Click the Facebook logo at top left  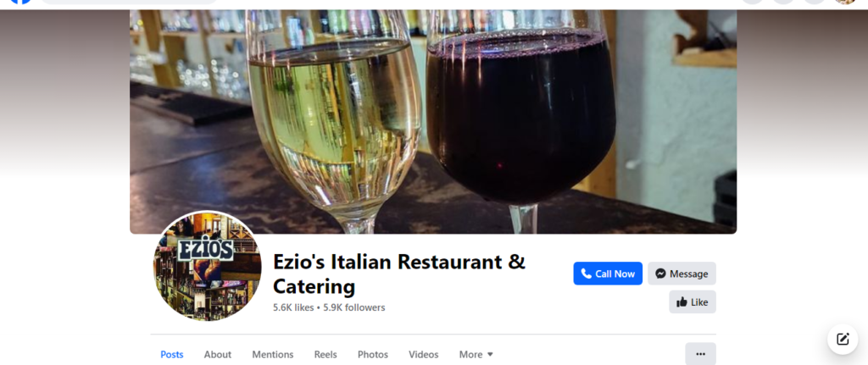pos(20,2)
